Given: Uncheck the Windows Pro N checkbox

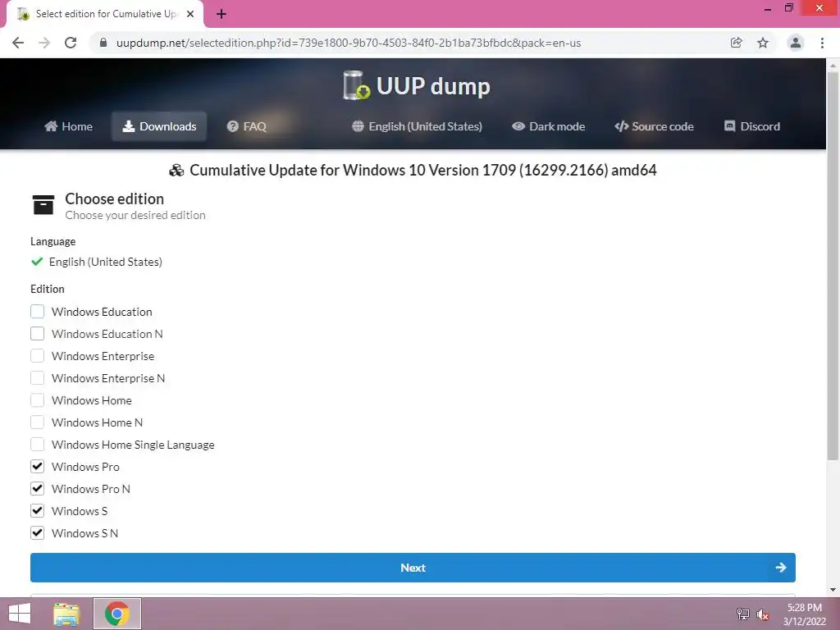Looking at the screenshot, I should click(x=38, y=489).
